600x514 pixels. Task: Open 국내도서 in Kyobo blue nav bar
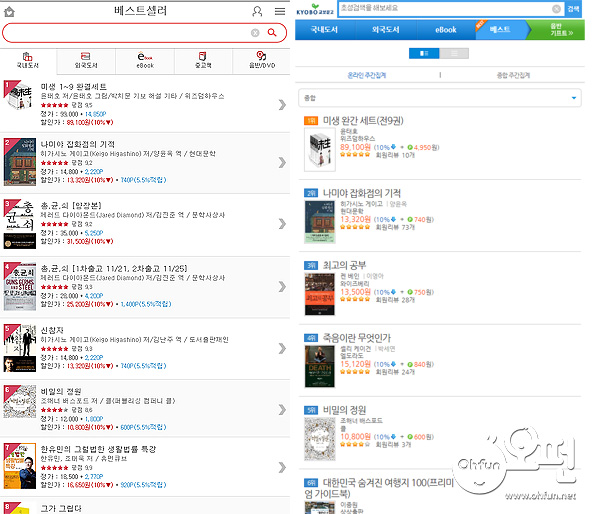[x=325, y=30]
